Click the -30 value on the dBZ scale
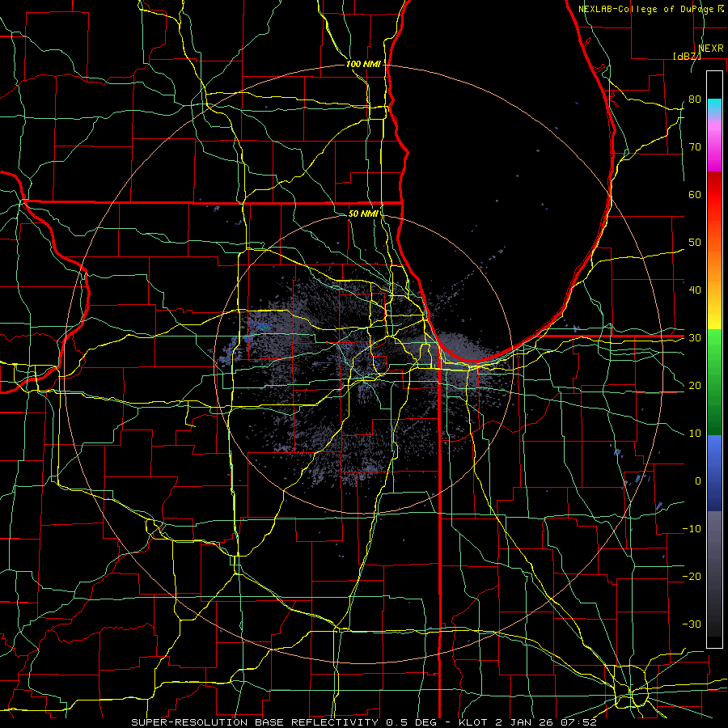This screenshot has height=728, width=728. (692, 624)
